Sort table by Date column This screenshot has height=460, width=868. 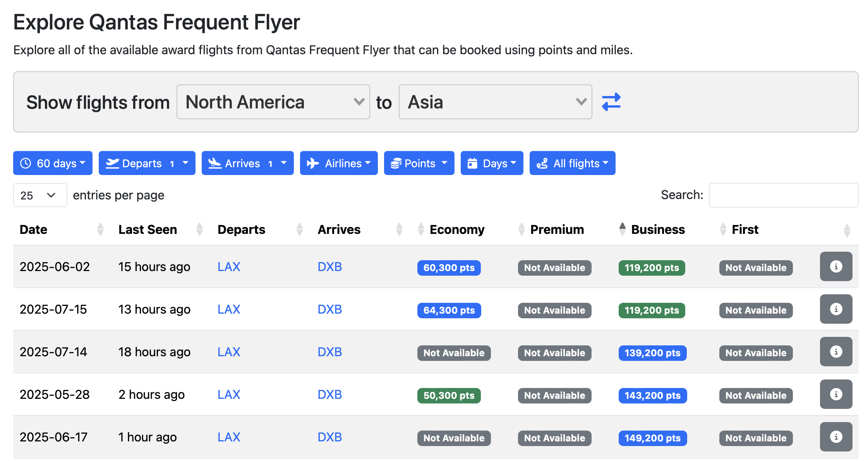34,230
